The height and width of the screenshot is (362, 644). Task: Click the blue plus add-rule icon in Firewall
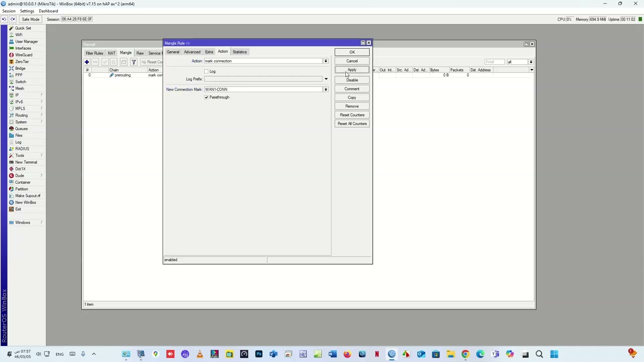[87, 62]
